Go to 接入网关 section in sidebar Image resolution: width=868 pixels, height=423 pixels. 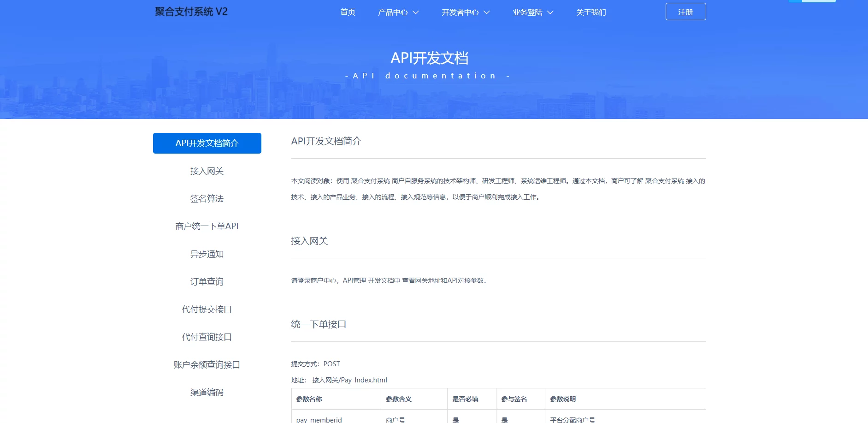click(x=207, y=171)
